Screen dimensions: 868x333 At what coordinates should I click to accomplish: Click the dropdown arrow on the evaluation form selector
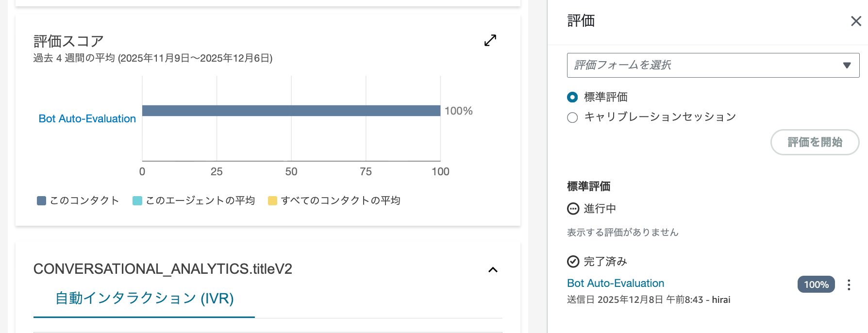click(x=848, y=65)
